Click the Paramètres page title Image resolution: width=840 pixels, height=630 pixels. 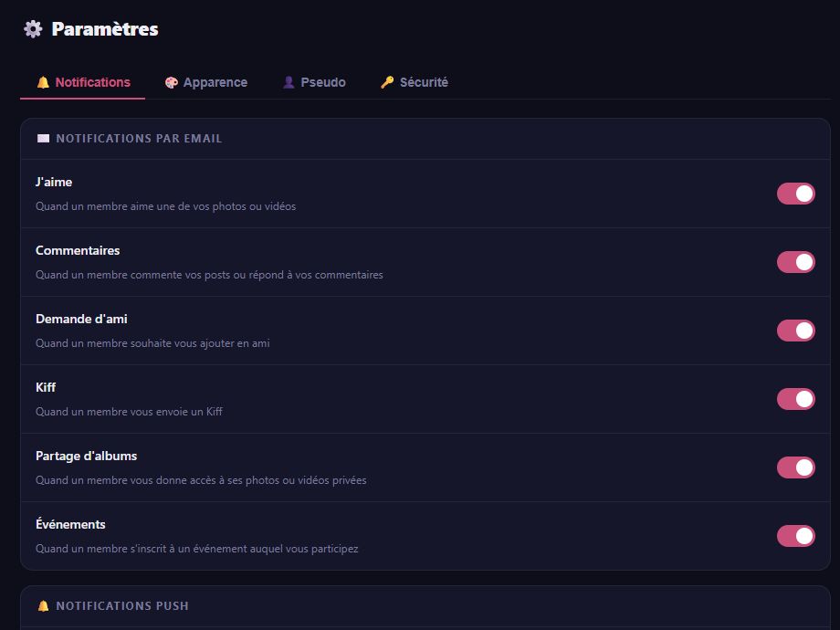(x=105, y=29)
